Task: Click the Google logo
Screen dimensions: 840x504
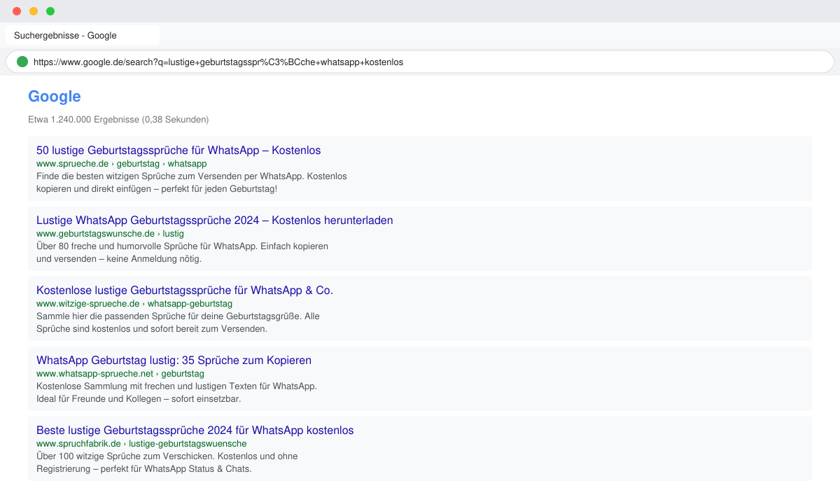Action: (55, 97)
